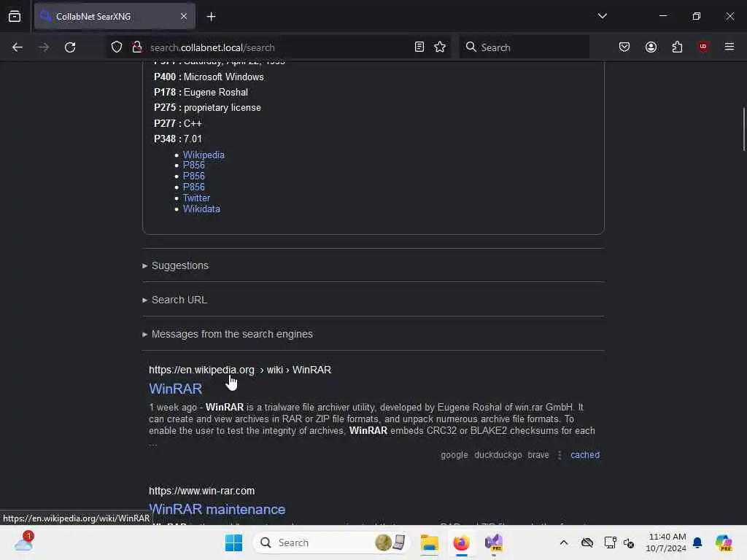
Task: Show hidden system tray icons
Action: point(564,542)
